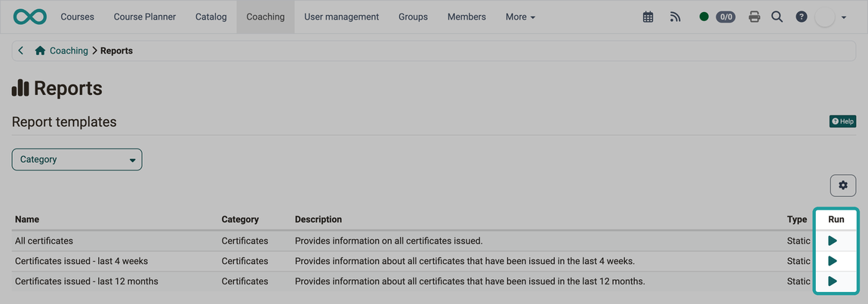Sort by the Name column header
Image resolution: width=868 pixels, height=304 pixels.
[x=27, y=220]
